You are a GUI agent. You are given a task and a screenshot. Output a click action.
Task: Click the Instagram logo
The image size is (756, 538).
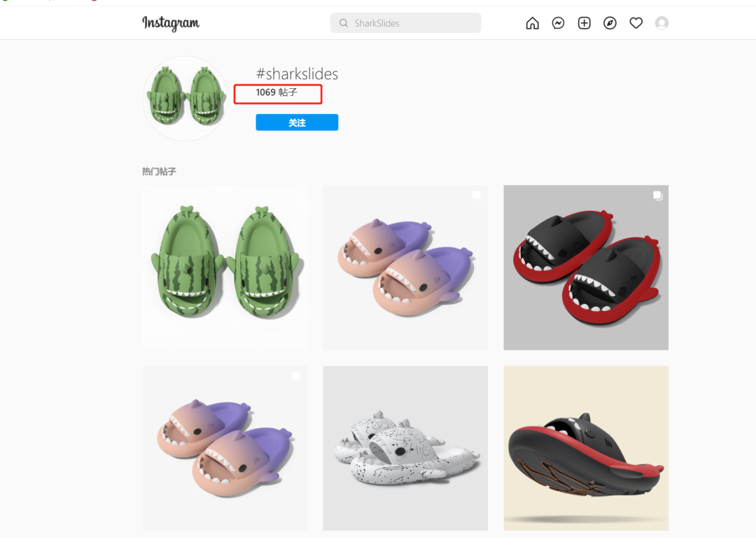[171, 23]
